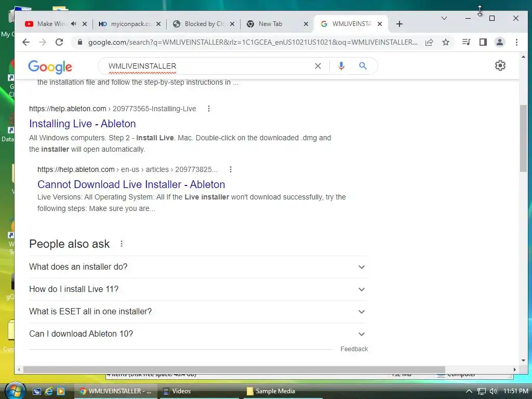Click the share page icon in address bar
Image resolution: width=532 pixels, height=399 pixels.
coord(429,42)
